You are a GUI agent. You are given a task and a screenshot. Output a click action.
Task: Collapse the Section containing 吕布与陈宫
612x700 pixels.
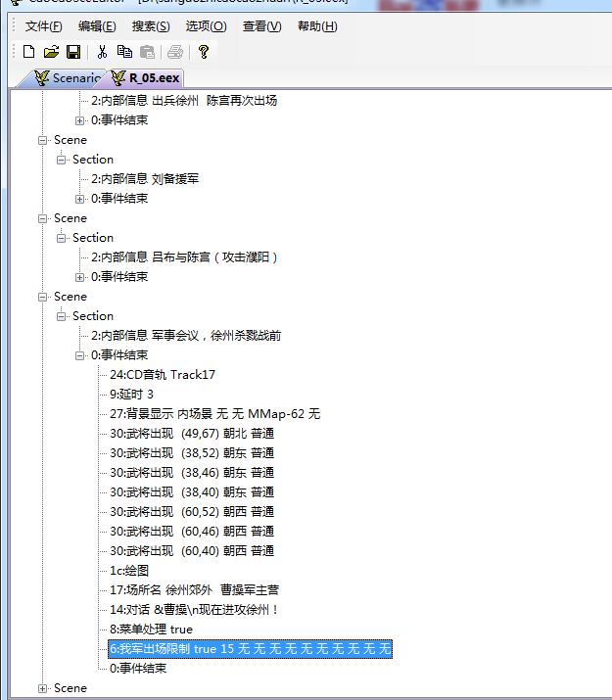pos(61,238)
